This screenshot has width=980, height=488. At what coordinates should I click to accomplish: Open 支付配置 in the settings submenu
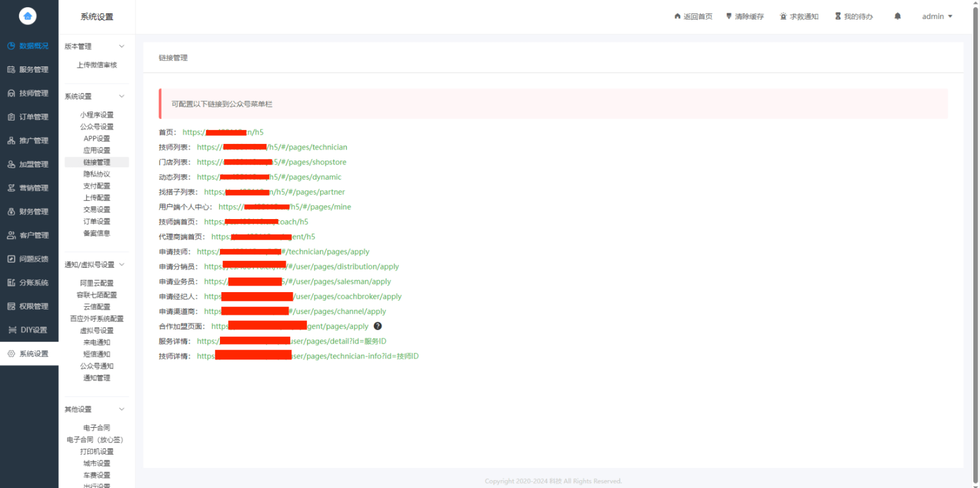97,186
